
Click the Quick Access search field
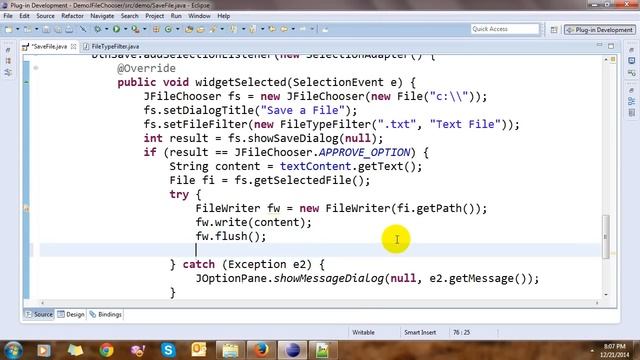coord(505,29)
